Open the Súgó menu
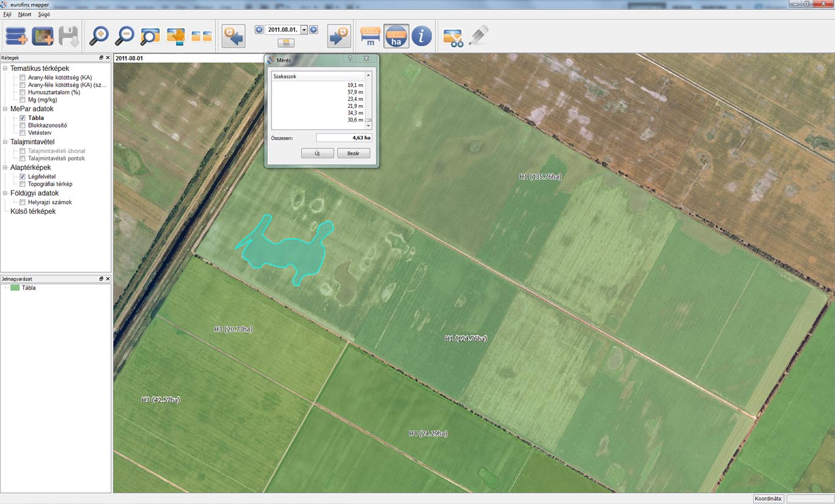Screen dimensions: 835x504 (x=44, y=14)
